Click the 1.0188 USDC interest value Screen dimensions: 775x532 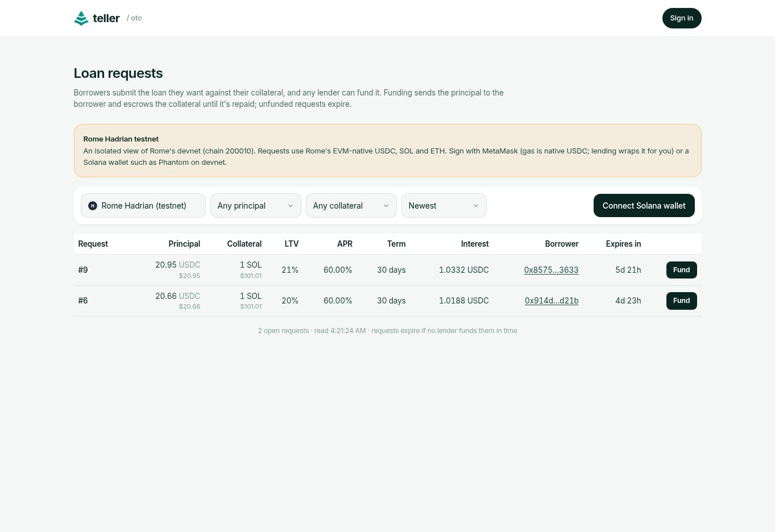pyautogui.click(x=464, y=301)
